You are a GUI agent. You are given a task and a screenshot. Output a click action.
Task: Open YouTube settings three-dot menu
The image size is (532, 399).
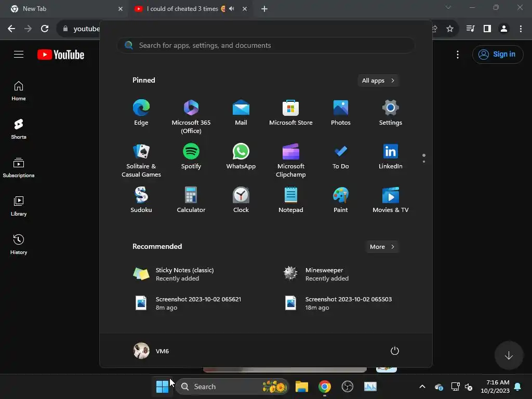[458, 54]
